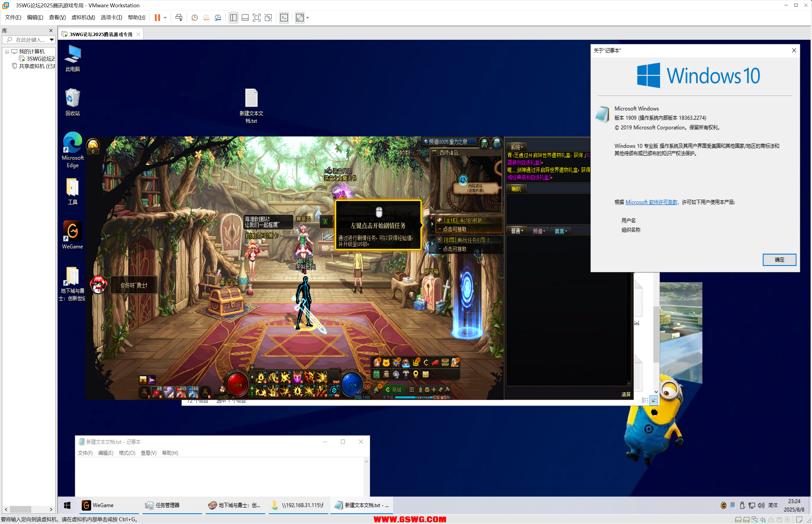Select the 此电脑 desktop icon

tap(73, 59)
